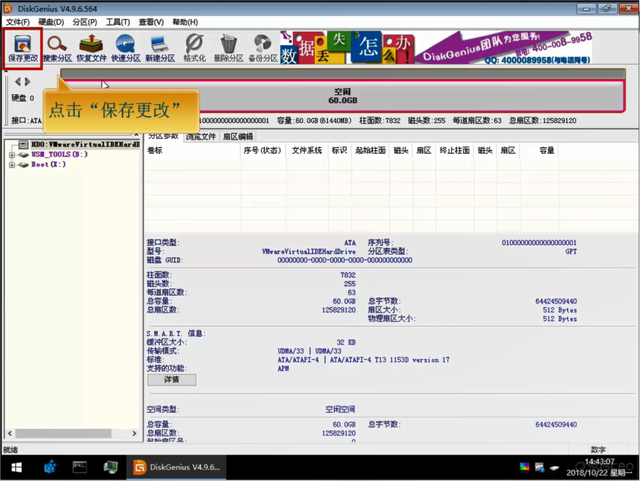Click the 文件系统 column header

307,151
